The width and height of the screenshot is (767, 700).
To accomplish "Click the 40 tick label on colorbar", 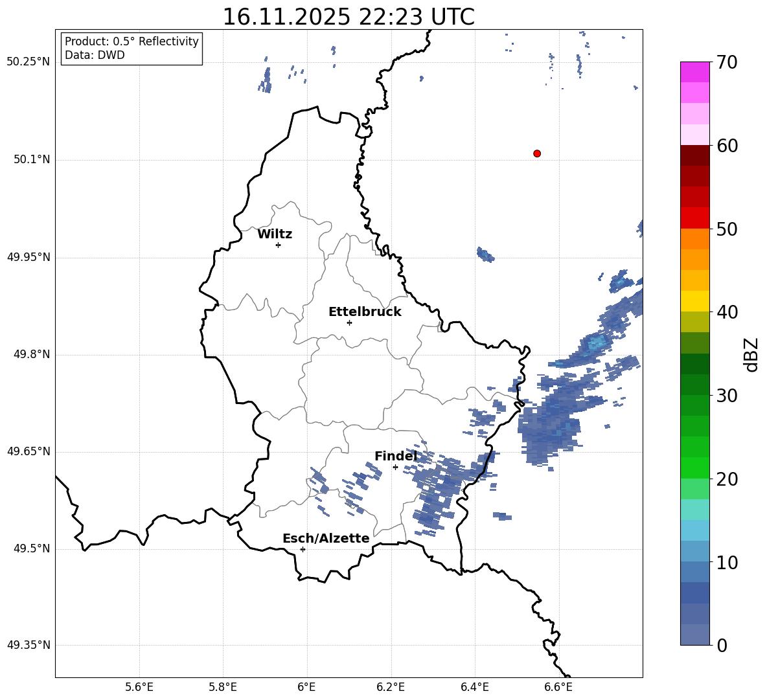I will [727, 312].
